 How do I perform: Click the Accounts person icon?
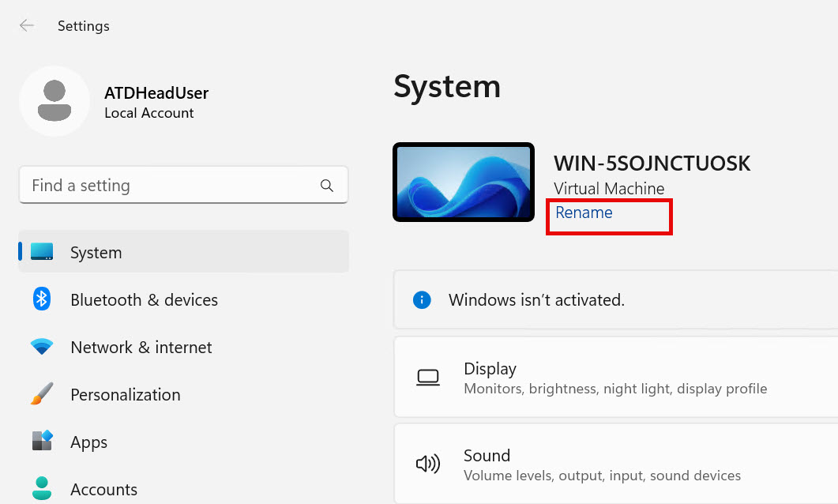[x=42, y=488]
